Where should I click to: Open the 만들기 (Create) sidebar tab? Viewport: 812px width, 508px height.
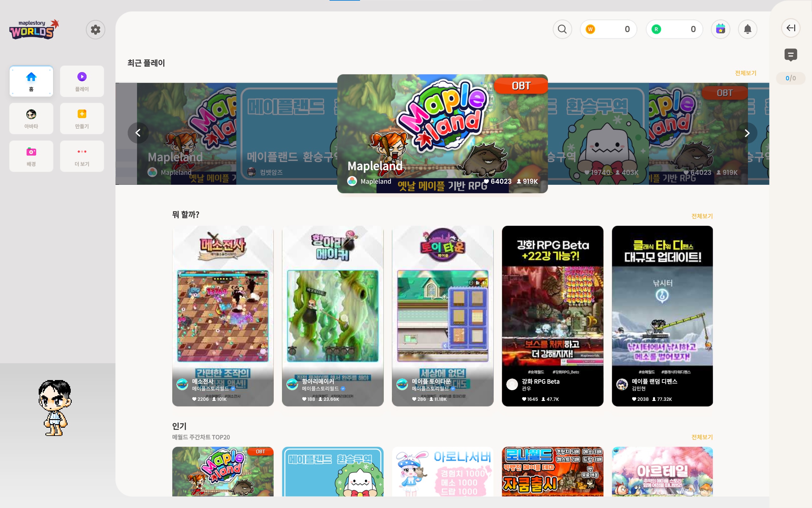[82, 119]
